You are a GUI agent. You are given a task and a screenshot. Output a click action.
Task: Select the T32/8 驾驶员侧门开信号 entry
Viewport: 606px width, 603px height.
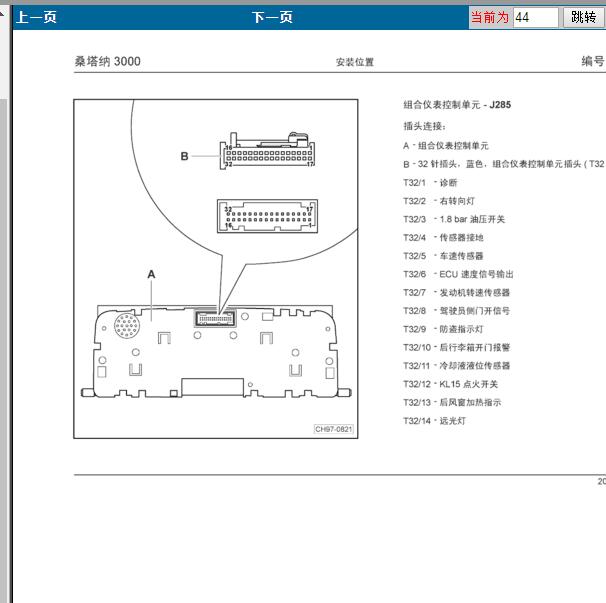[x=456, y=311]
